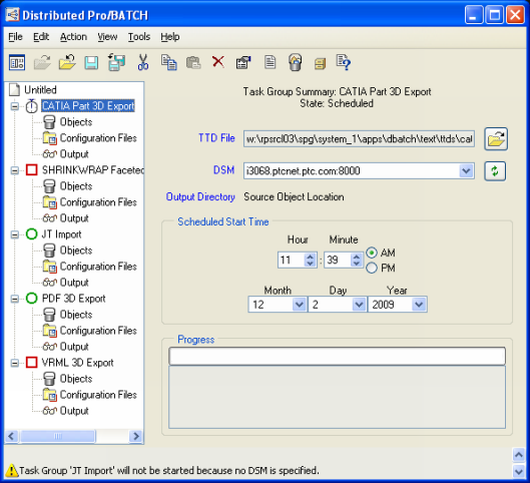Click the Save floppy disk toolbar icon

pyautogui.click(x=91, y=63)
